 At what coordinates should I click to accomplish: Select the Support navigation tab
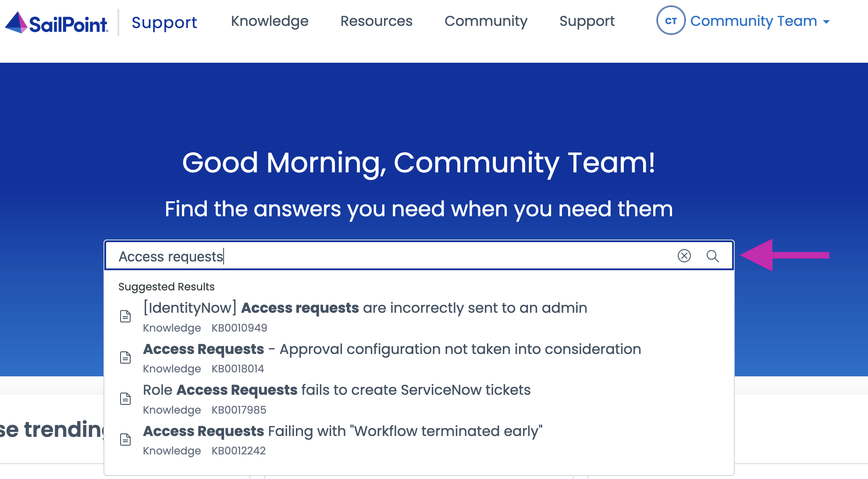(x=587, y=21)
